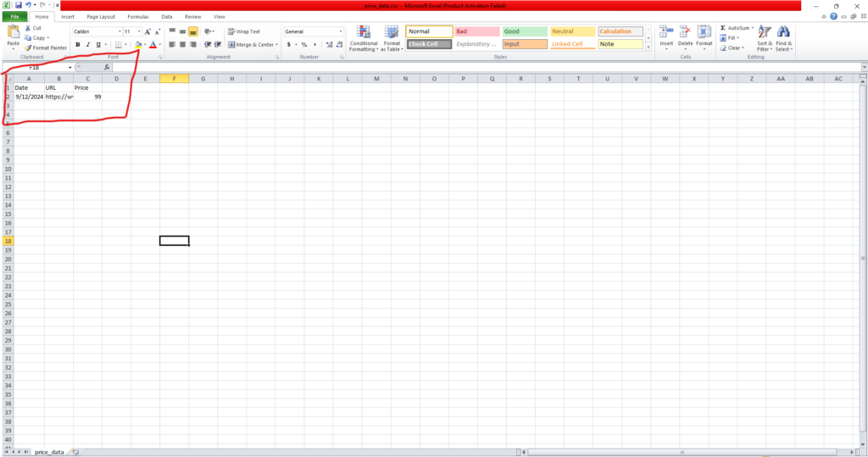Toggle Center horizontal alignment
Viewport: 868px width, 457px height.
pos(183,44)
